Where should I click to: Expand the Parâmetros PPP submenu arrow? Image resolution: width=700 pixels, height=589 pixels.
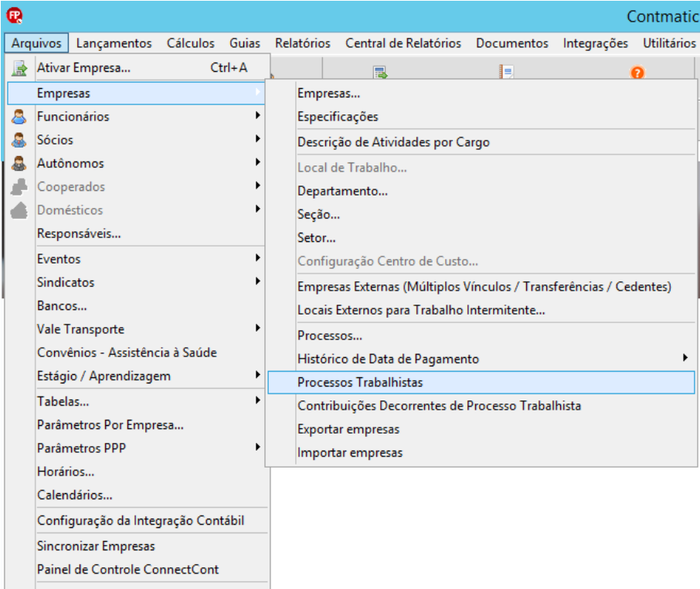(258, 447)
